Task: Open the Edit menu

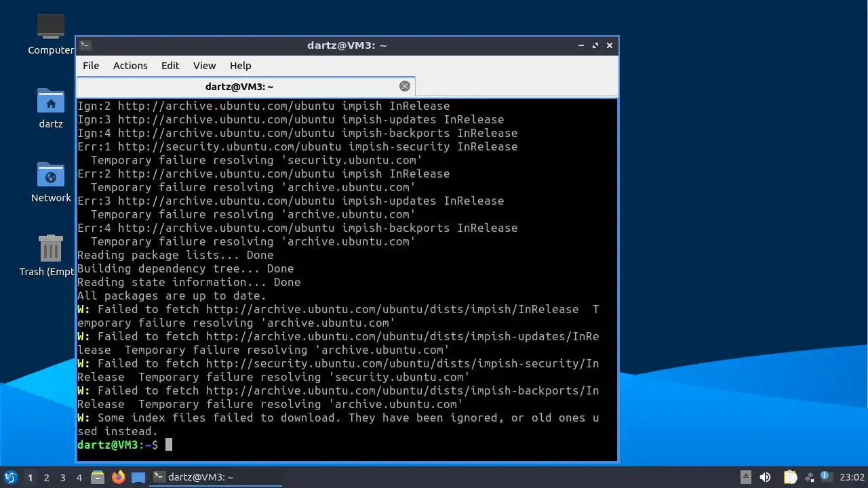Action: coord(170,66)
